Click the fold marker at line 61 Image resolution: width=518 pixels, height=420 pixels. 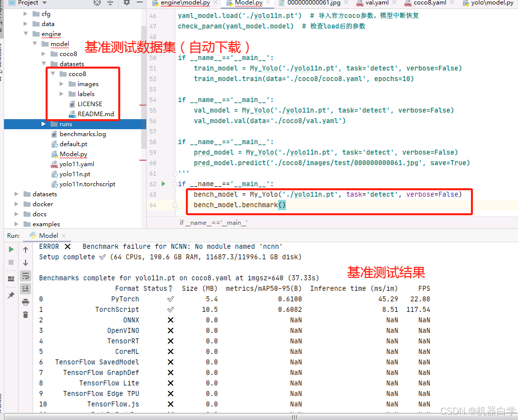175,174
